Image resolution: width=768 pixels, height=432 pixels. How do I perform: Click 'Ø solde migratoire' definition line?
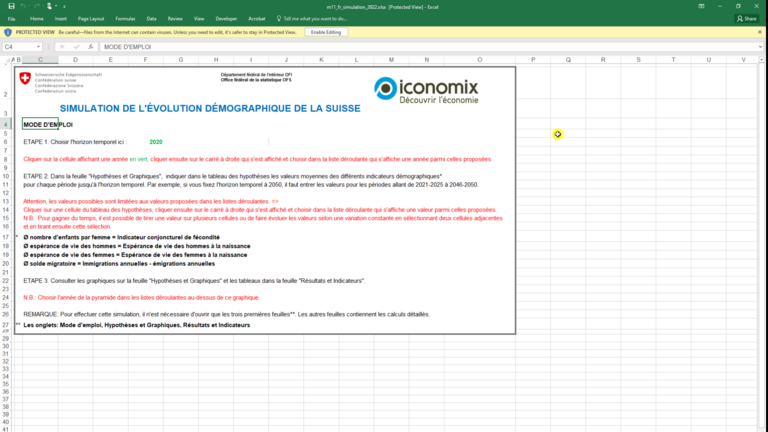pyautogui.click(x=119, y=264)
